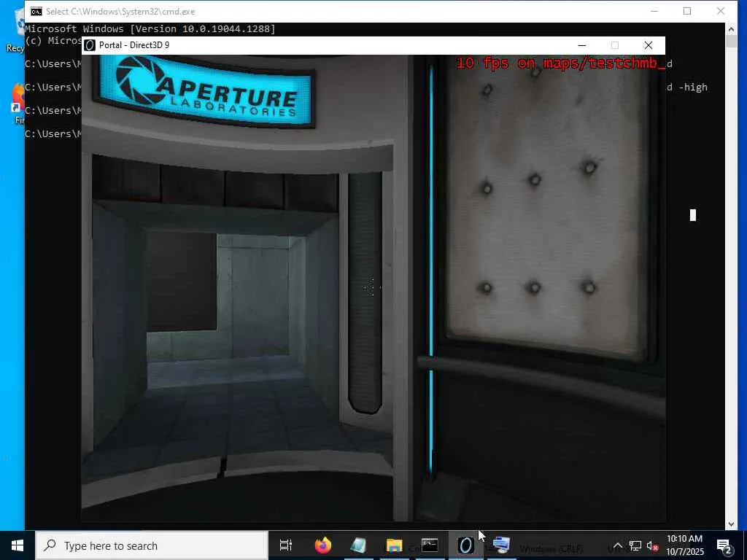Select the Firefox desktop shortcut

pos(18,104)
